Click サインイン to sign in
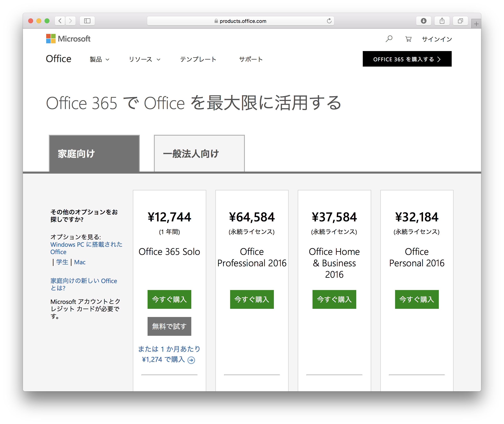This screenshot has height=424, width=504. (437, 39)
